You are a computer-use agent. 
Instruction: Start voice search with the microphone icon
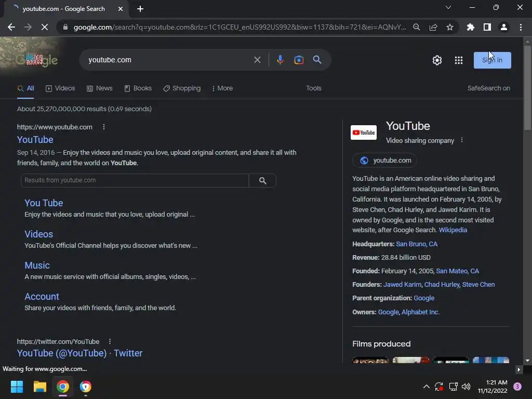click(x=280, y=60)
